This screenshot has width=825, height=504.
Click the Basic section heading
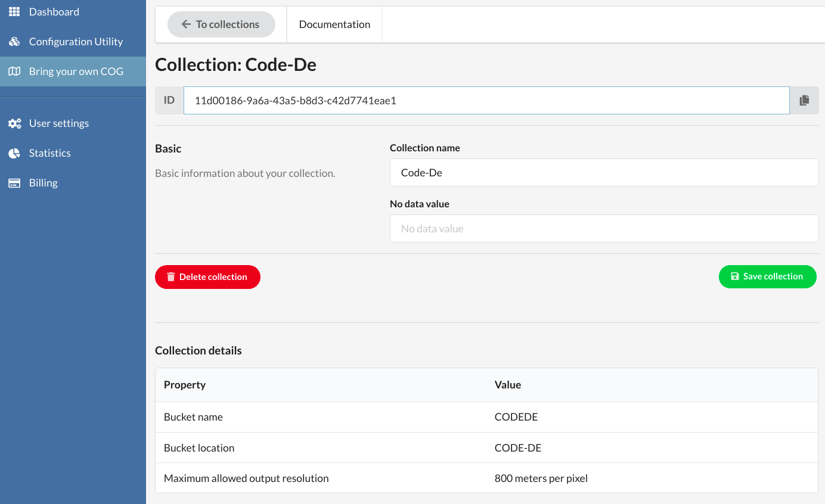[x=168, y=148]
